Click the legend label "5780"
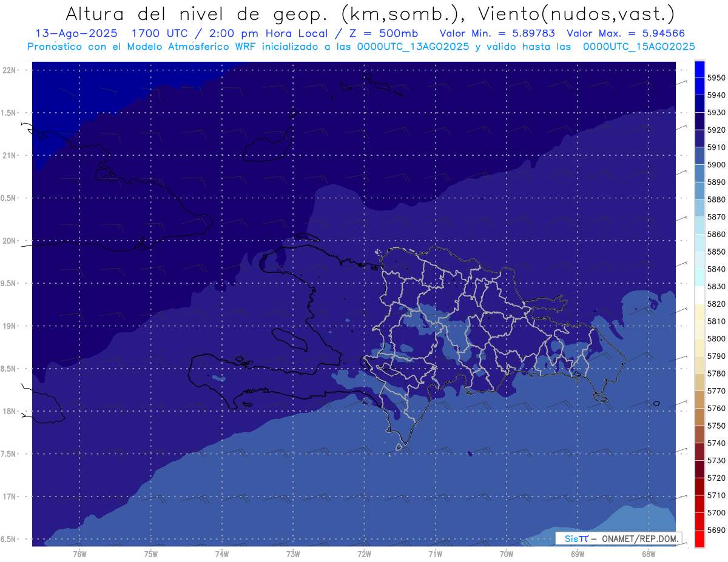 point(716,373)
